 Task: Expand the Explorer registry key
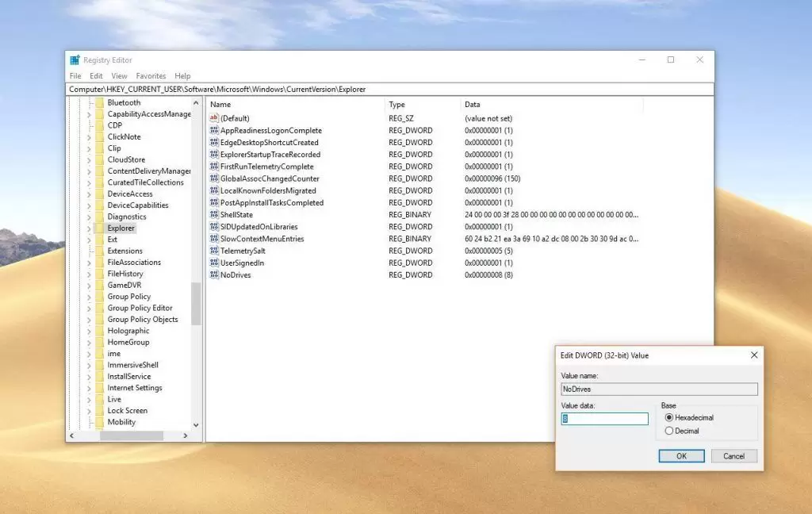click(89, 228)
